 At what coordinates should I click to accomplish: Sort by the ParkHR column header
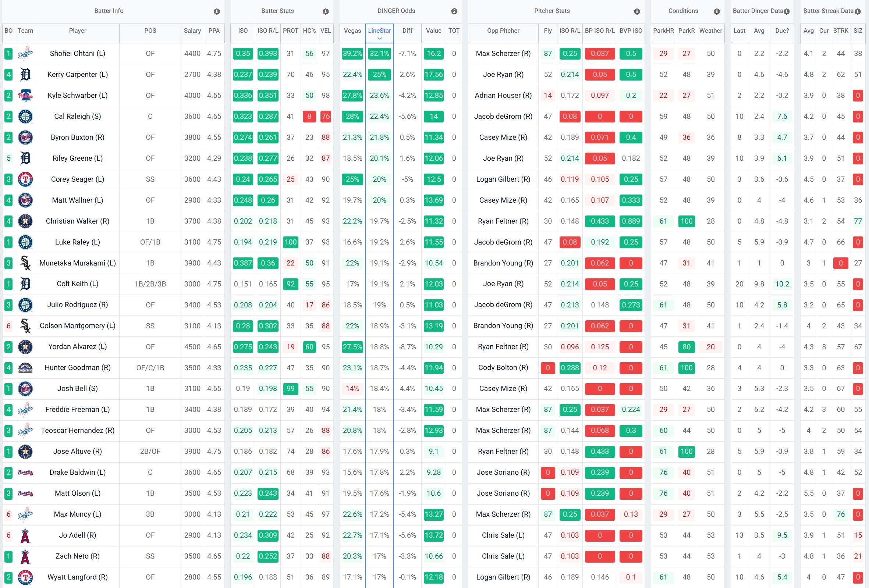tap(663, 31)
